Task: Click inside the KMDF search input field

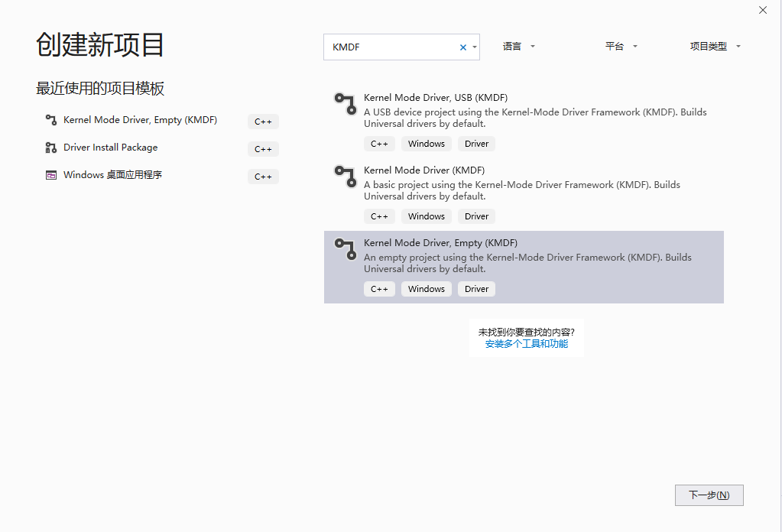Action: pyautogui.click(x=390, y=47)
